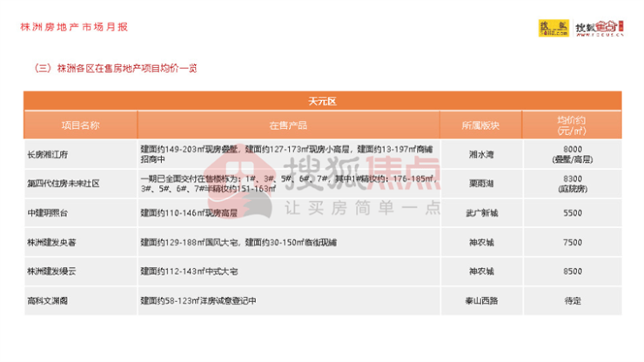Click the price cell 待定

(573, 301)
